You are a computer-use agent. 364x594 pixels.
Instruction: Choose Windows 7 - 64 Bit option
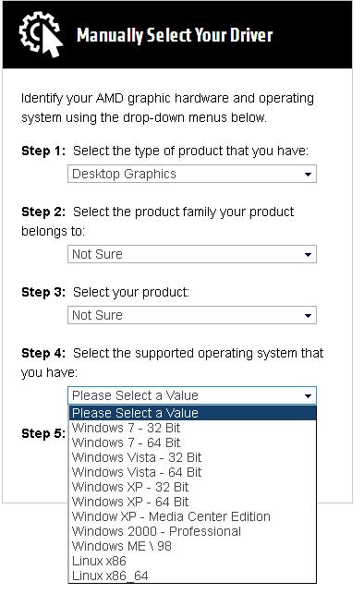pyautogui.click(x=192, y=442)
